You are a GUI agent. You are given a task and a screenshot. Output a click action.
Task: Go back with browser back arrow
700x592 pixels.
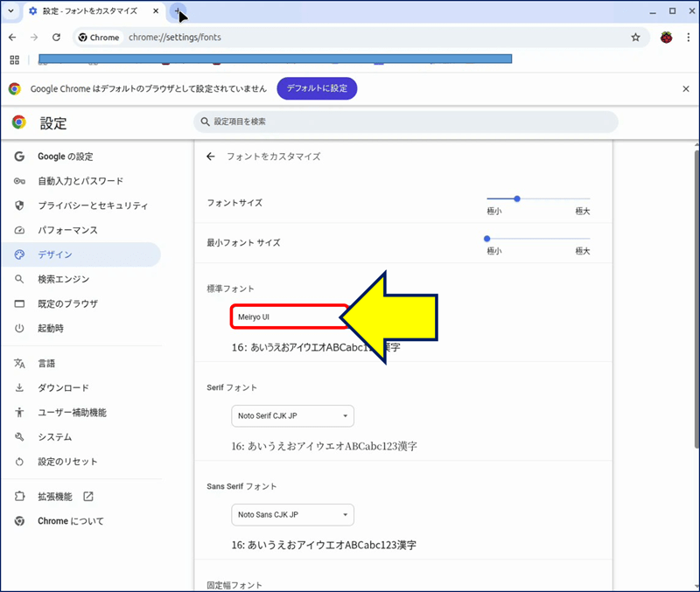[12, 38]
